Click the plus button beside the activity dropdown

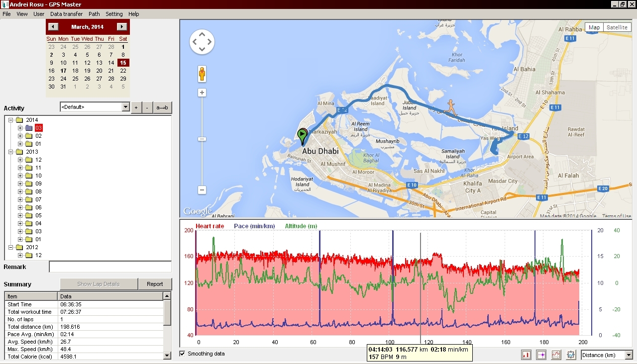coord(136,107)
